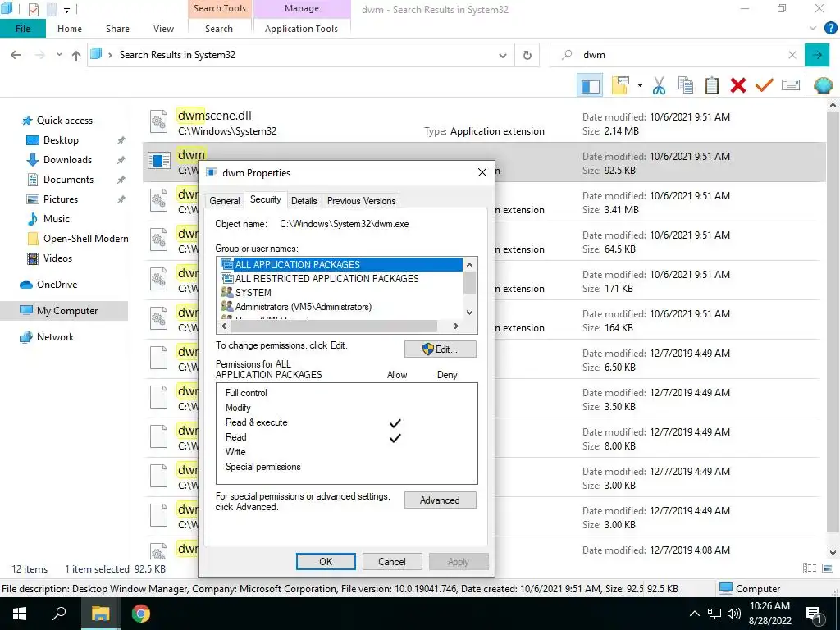Click the Search Results in System32 address bar
The width and height of the screenshot is (840, 630).
[x=303, y=55]
